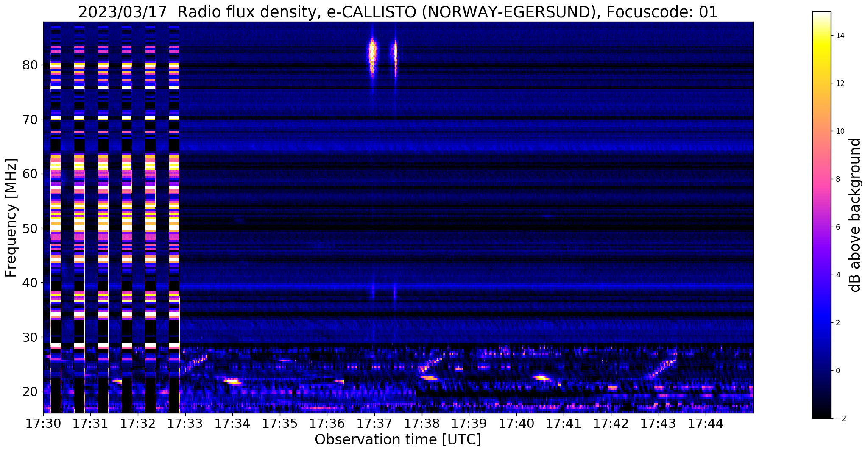Image resolution: width=868 pixels, height=452 pixels.
Task: Click the 17:31 time tick label
Action: [91, 423]
